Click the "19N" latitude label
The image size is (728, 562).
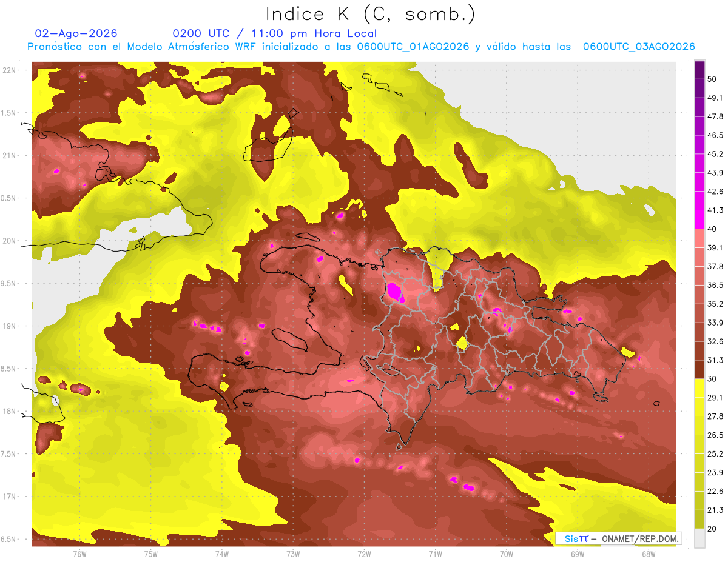pyautogui.click(x=10, y=326)
